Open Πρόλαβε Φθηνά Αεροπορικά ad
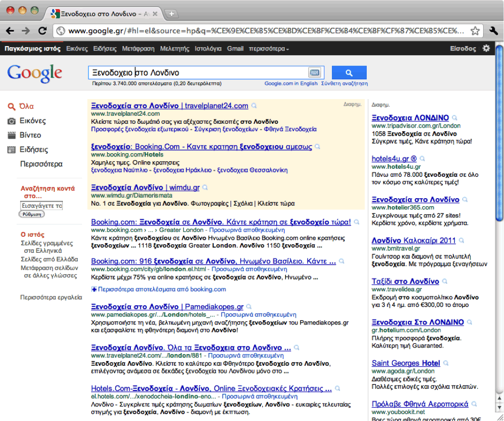The image size is (504, 421). point(420,404)
